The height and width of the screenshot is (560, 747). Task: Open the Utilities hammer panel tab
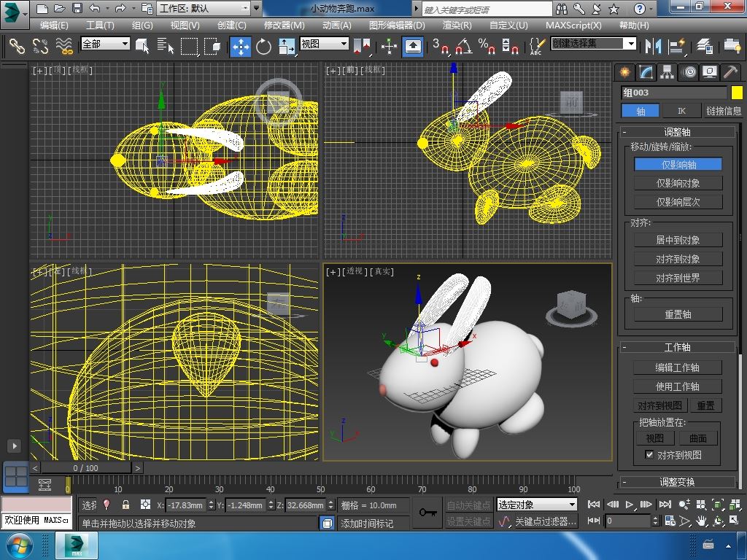(x=730, y=71)
